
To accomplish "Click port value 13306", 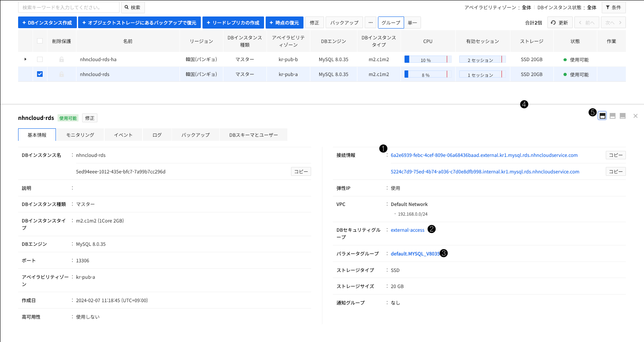I will coord(83,261).
